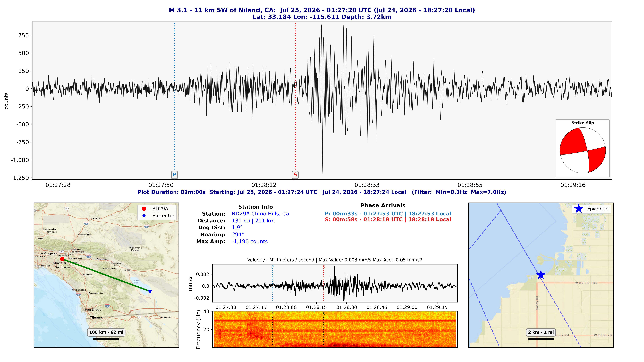This screenshot has width=644, height=362.
Task: Click the P label on the spectrogram
Action: pos(272,314)
